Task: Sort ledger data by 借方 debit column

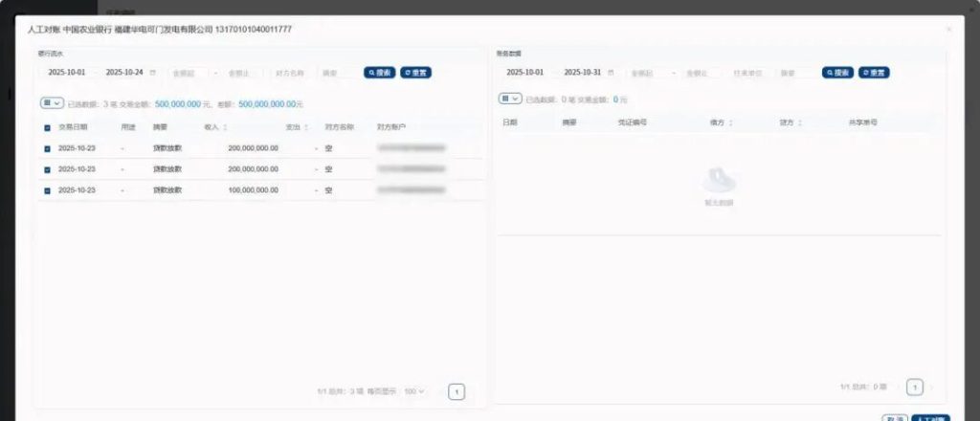Action: 730,123
